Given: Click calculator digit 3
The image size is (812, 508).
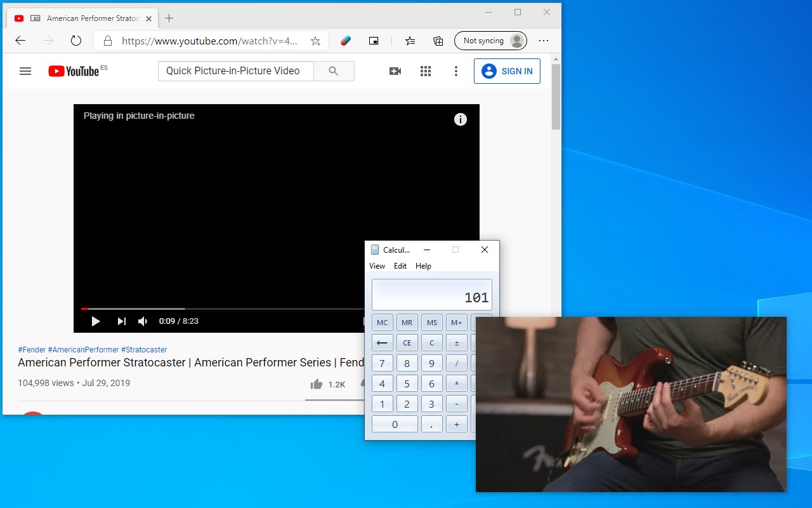Looking at the screenshot, I should (x=432, y=404).
